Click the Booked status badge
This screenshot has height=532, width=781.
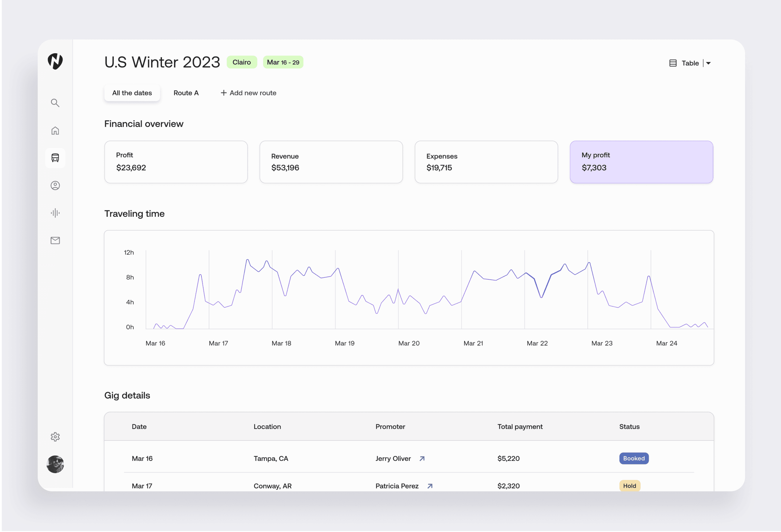point(633,458)
